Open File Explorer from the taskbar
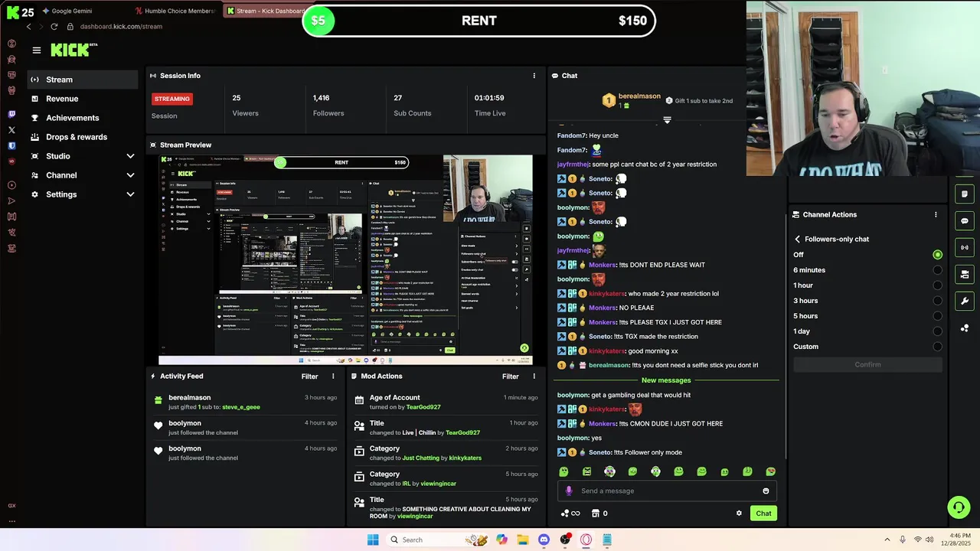 (x=522, y=540)
